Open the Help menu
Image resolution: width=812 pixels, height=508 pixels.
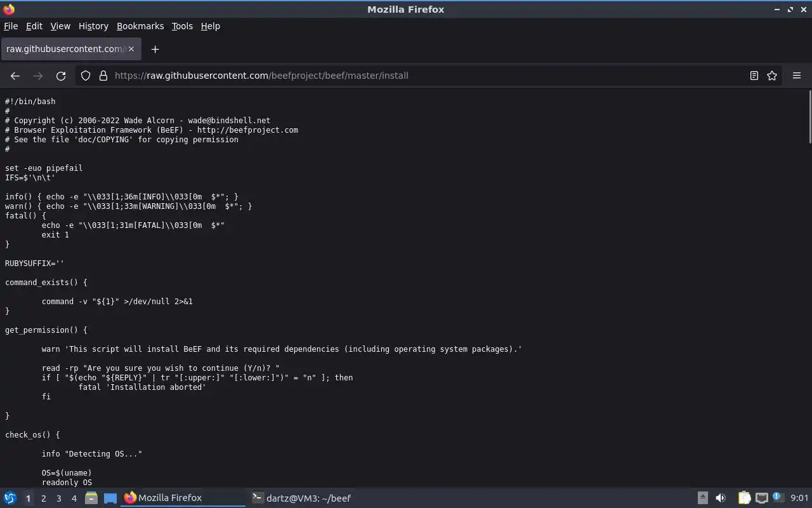point(211,26)
